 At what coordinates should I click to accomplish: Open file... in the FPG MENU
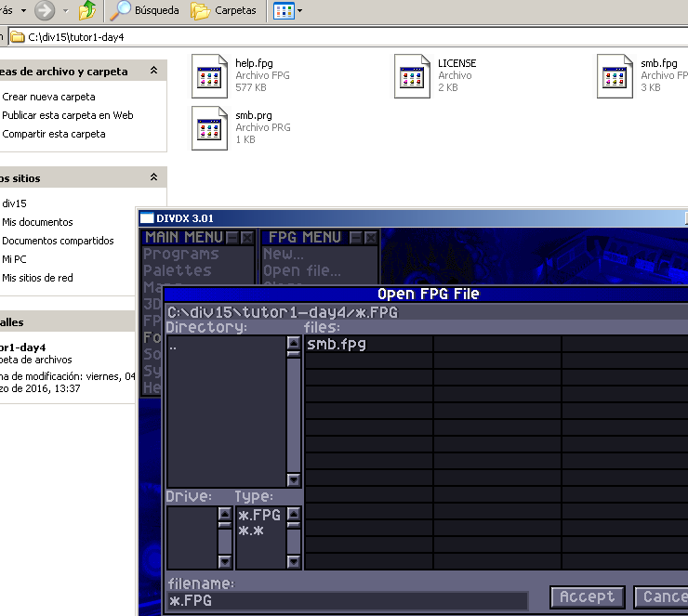[x=301, y=271]
